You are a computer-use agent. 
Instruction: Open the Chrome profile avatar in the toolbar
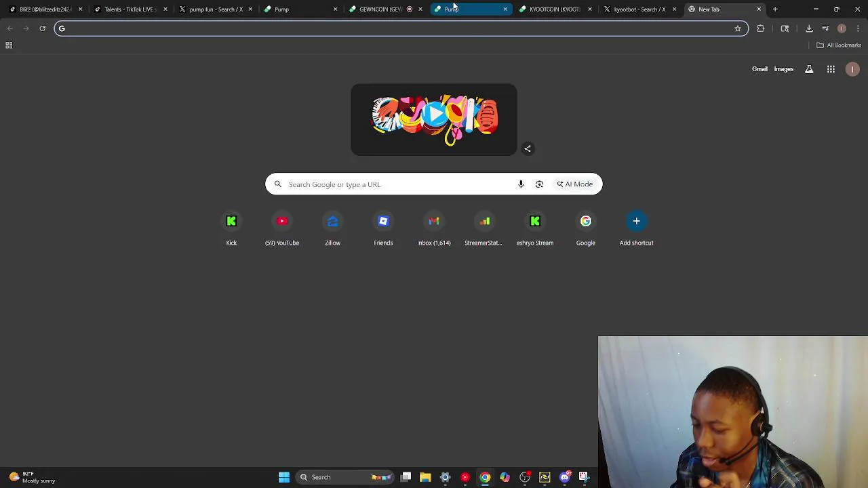click(842, 28)
